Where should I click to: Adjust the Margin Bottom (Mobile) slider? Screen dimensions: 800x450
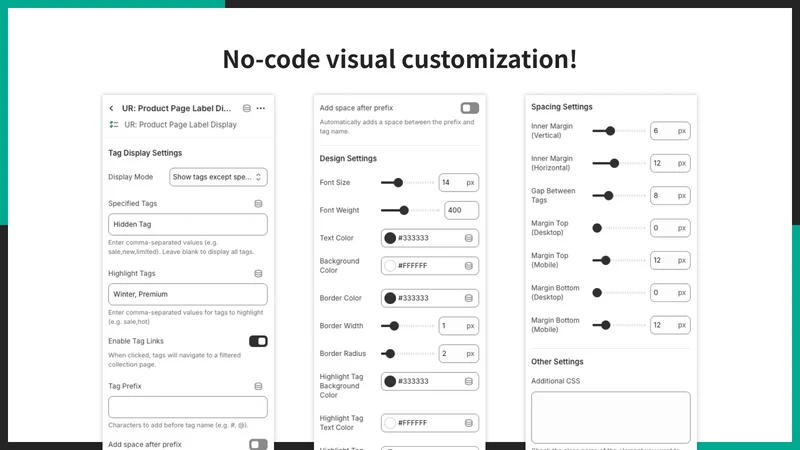click(619, 325)
